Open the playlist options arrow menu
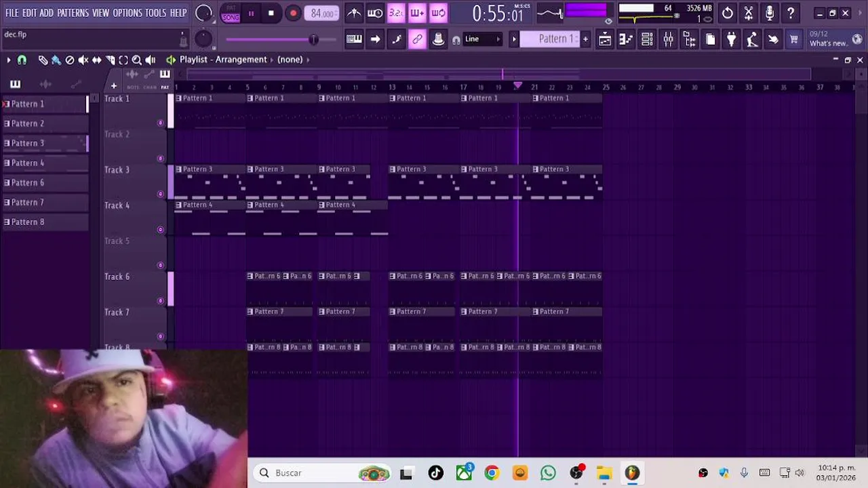The image size is (868, 488). [8, 60]
